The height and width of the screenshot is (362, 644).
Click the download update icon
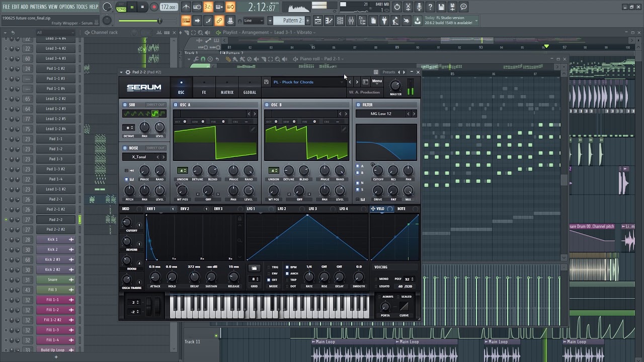pyautogui.click(x=418, y=21)
